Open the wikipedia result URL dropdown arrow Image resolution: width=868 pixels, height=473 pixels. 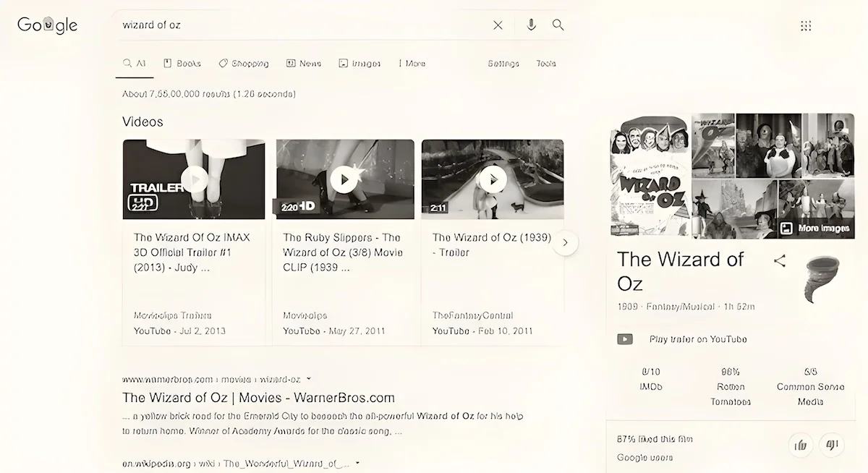tap(357, 463)
